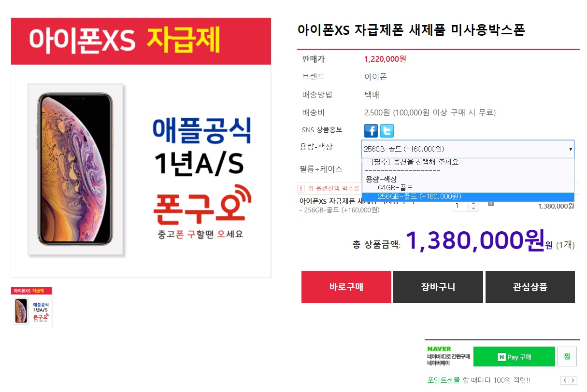Image resolution: width=587 pixels, height=392 pixels.
Task: Open the 용량-색상 dropdown arrow
Action: 571,149
